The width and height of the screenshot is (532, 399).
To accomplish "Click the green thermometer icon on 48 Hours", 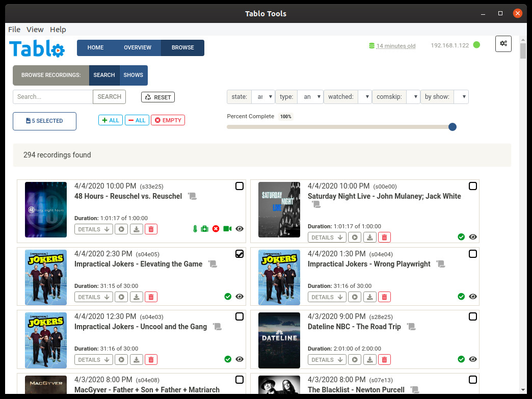I will pyautogui.click(x=195, y=229).
